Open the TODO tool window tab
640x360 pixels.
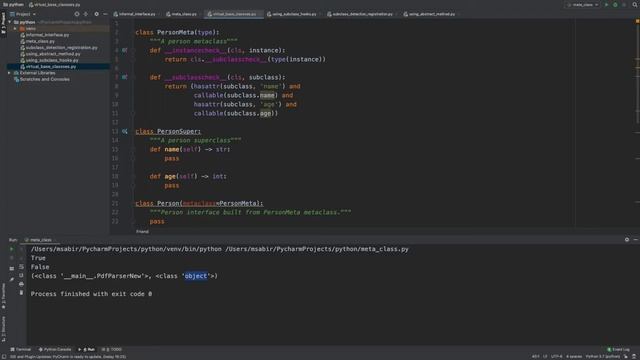[x=111, y=350]
